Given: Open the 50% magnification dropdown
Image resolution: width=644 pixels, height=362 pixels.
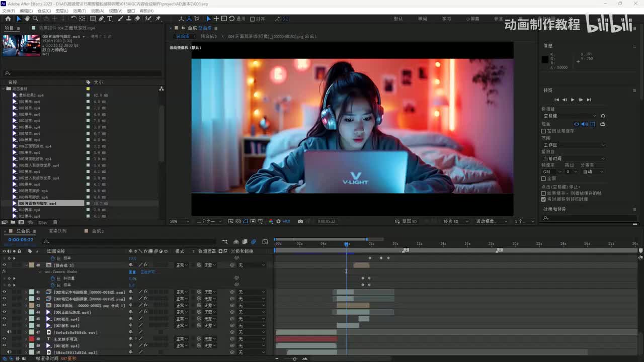Looking at the screenshot, I should click(180, 221).
